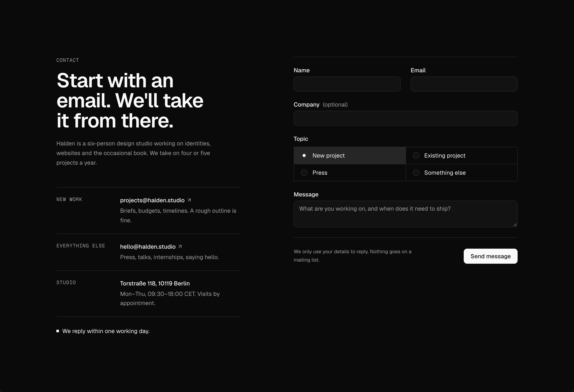Click into the Email field
This screenshot has height=392, width=574.
464,84
